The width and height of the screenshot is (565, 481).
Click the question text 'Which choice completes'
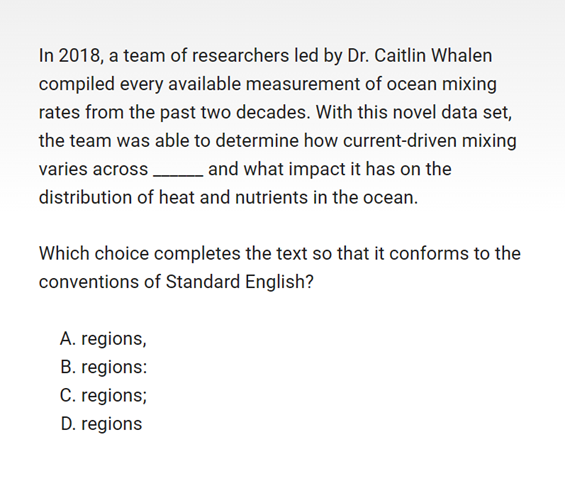tap(139, 253)
